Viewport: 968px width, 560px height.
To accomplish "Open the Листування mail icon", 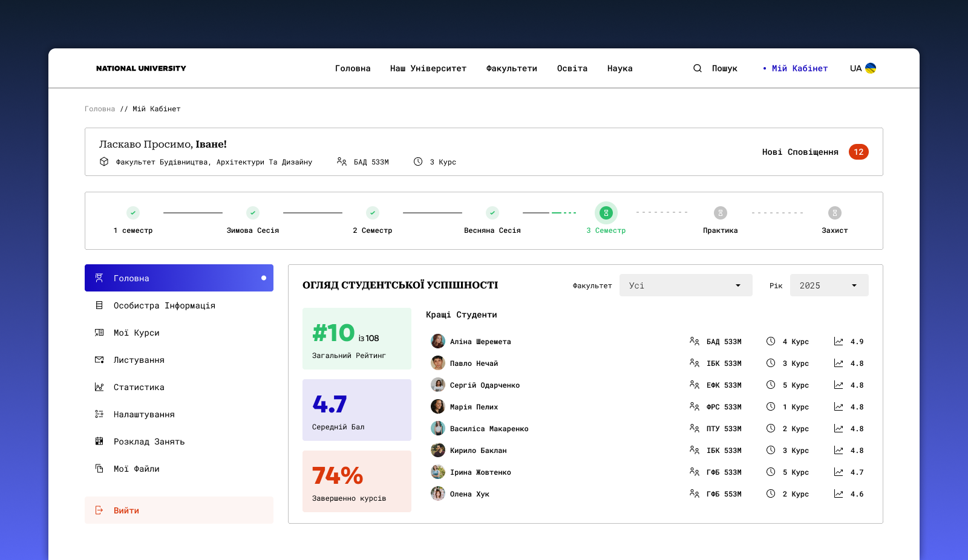I will click(x=99, y=359).
